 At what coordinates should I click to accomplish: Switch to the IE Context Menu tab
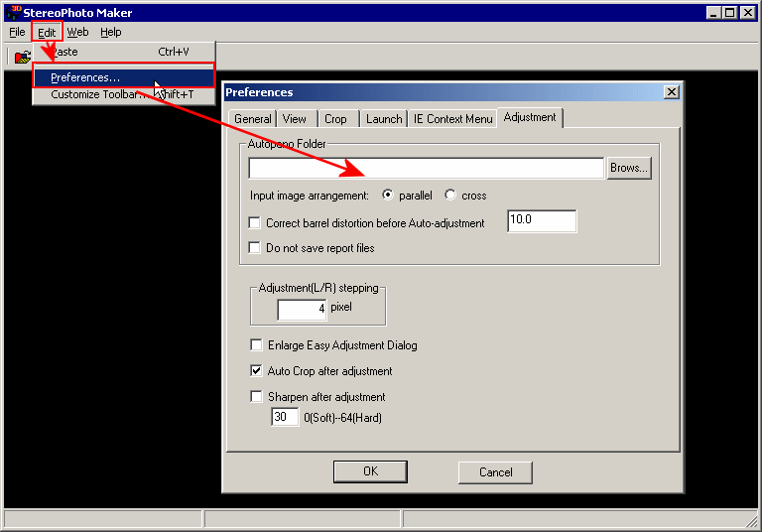click(452, 119)
